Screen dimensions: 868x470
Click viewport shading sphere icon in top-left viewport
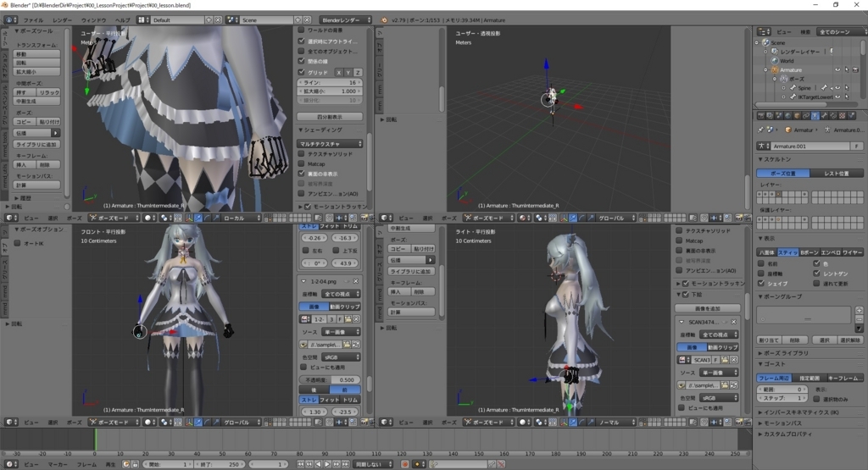[147, 218]
